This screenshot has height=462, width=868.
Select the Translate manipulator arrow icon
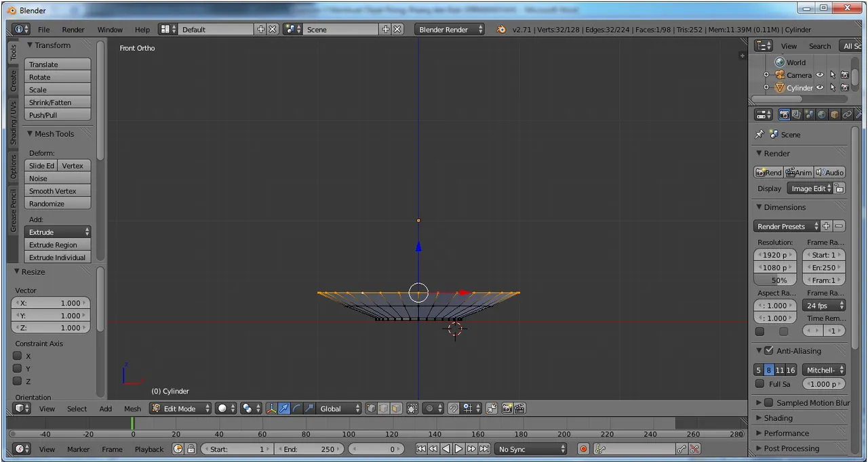pos(284,408)
